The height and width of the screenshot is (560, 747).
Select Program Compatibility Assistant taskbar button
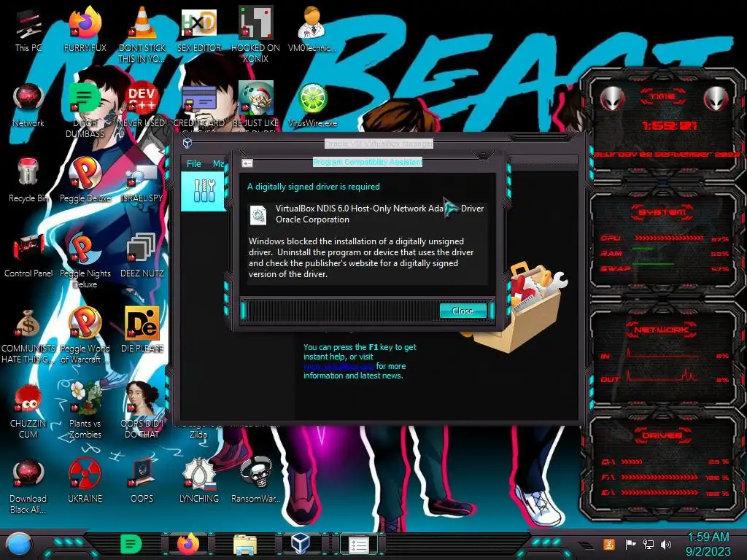[358, 545]
